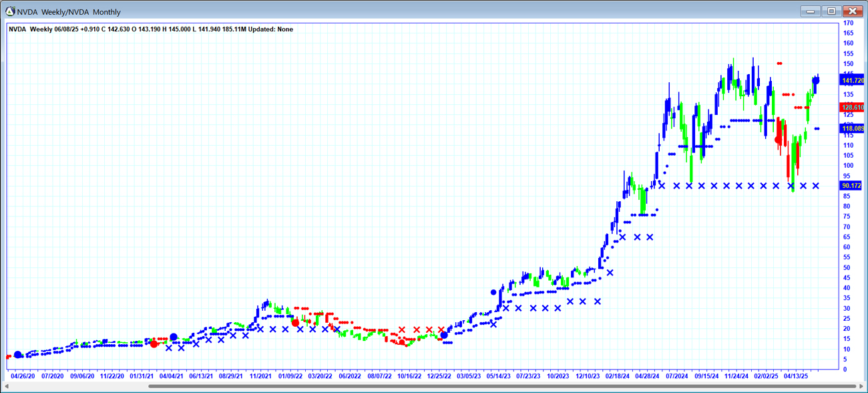The image size is (868, 393).
Task: Click the 10/16/22 date label
Action: 409,376
